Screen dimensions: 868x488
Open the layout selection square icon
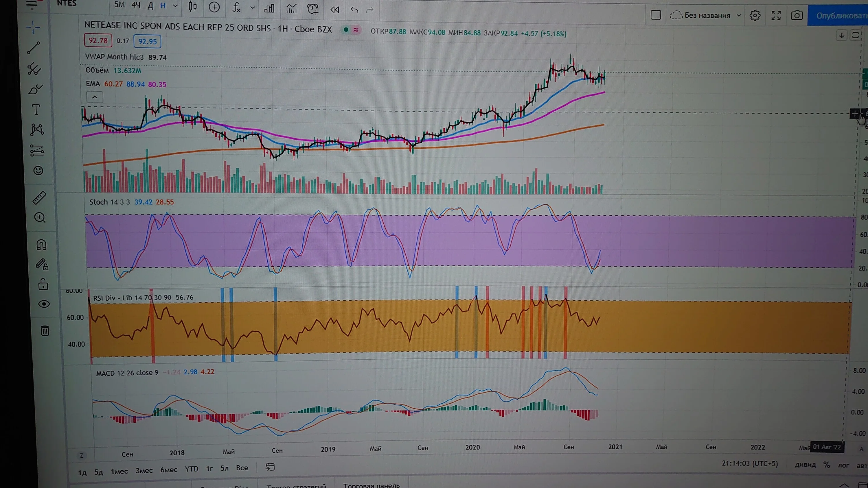(656, 15)
